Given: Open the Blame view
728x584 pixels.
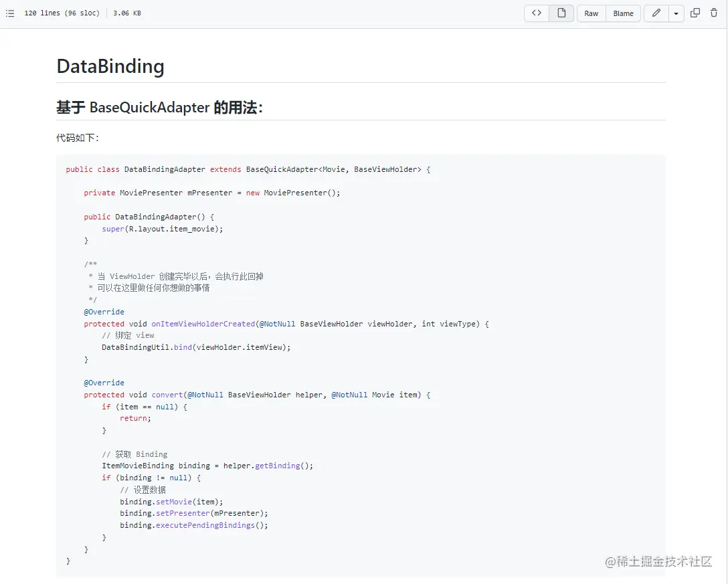Looking at the screenshot, I should pos(623,13).
